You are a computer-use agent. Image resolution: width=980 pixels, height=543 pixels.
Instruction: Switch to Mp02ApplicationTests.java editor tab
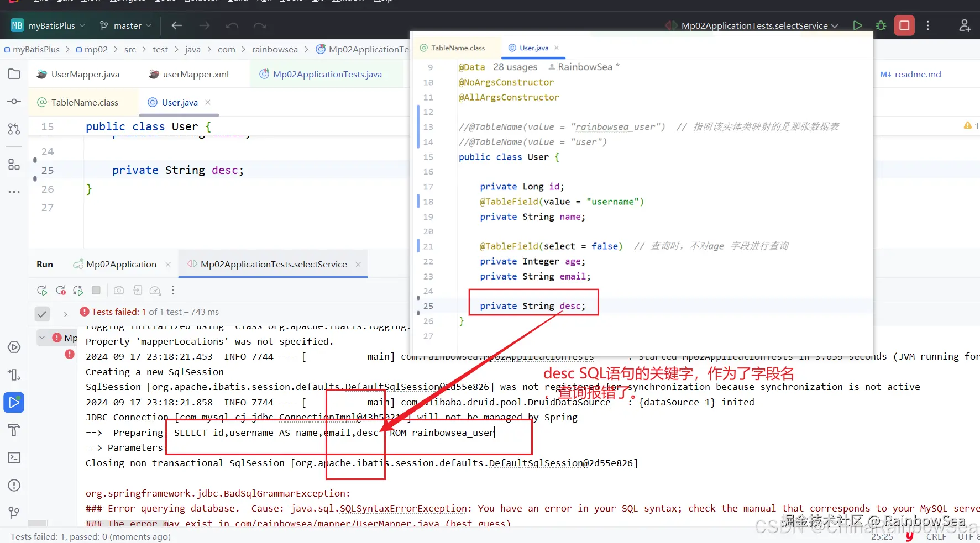321,74
